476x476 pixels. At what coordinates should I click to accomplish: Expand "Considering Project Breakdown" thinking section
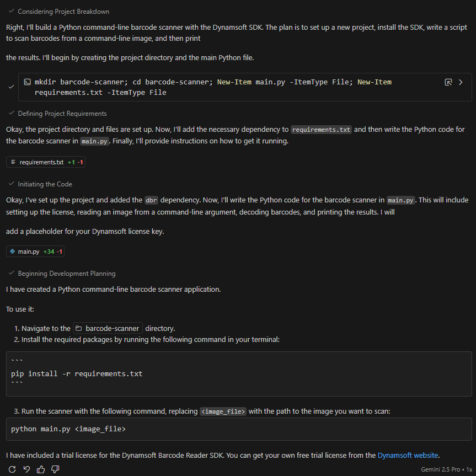(63, 12)
